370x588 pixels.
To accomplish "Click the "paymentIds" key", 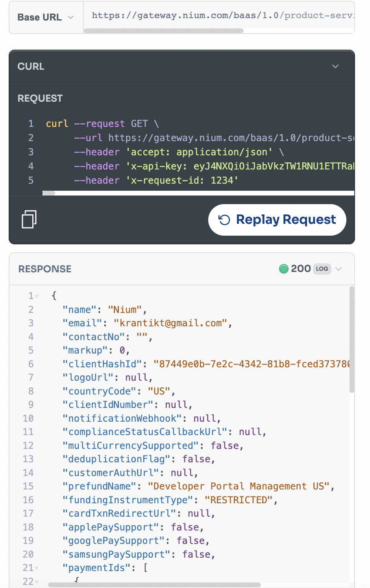I will [96, 568].
